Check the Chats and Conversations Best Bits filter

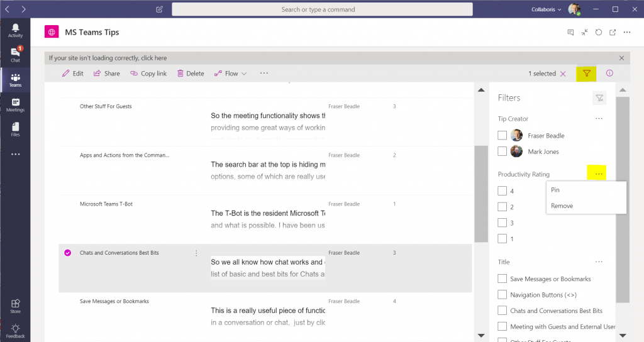click(502, 311)
